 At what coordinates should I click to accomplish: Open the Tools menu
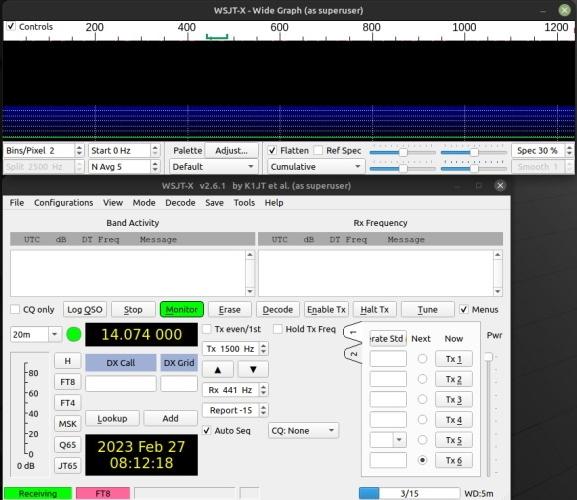[244, 203]
